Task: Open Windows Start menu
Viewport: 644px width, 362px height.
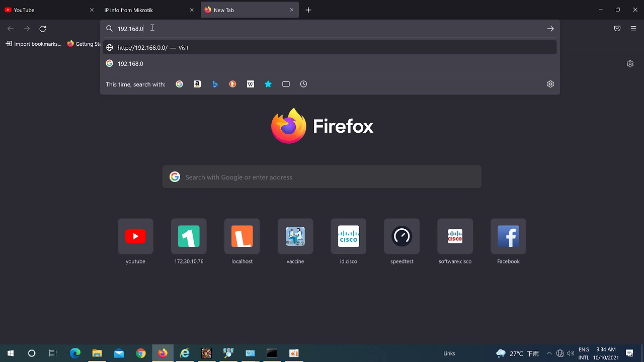Action: click(x=10, y=353)
